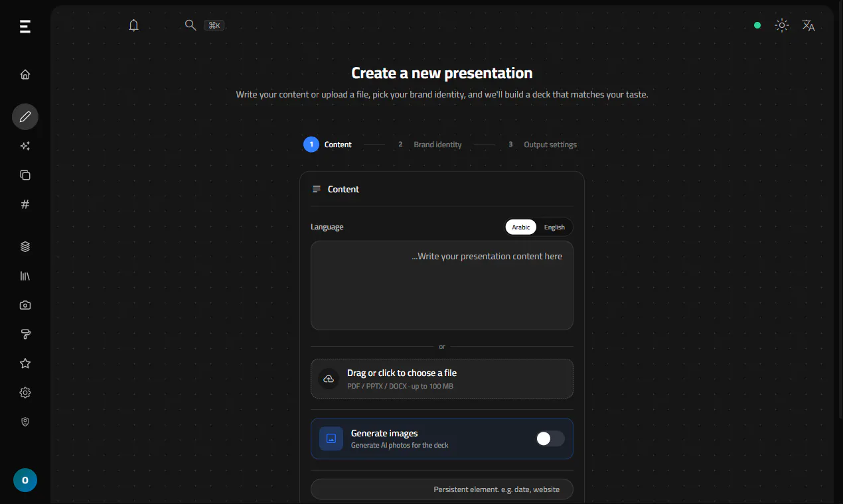The height and width of the screenshot is (504, 843).
Task: Select the pencil create icon in the sidebar
Action: click(25, 117)
